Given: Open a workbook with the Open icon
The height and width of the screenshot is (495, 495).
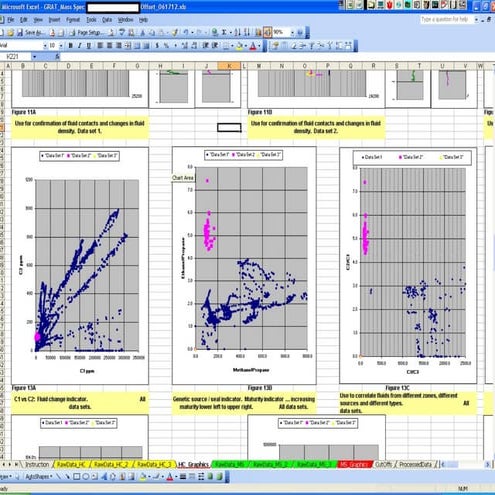Looking at the screenshot, I should pyautogui.click(x=10, y=32).
